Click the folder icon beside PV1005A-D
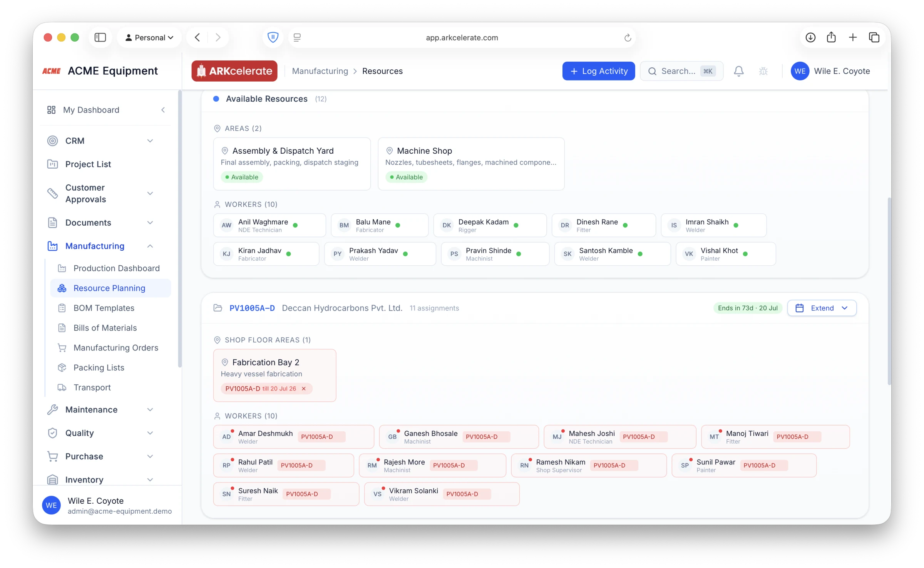This screenshot has width=924, height=568. (218, 308)
